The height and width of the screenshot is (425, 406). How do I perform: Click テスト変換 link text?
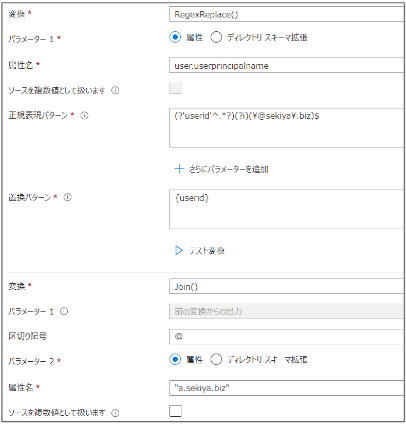207,251
